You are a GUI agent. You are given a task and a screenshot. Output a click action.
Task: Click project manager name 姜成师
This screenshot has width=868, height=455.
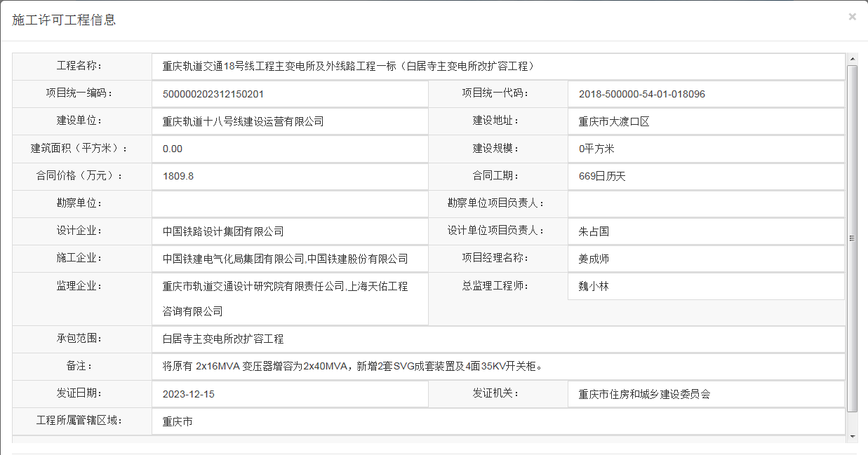tap(594, 259)
